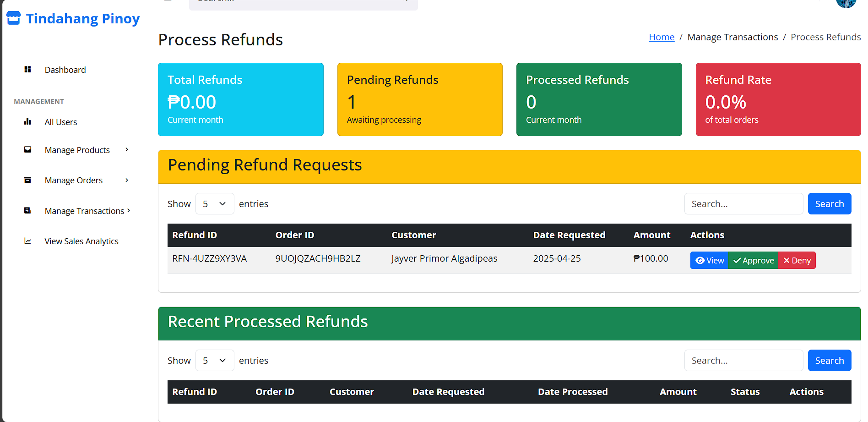Expand the Manage Products submenu chevron
The height and width of the screenshot is (422, 868).
pyautogui.click(x=127, y=150)
